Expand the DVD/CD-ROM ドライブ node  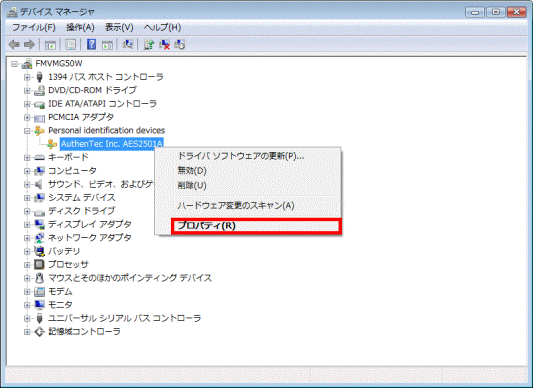coord(27,90)
